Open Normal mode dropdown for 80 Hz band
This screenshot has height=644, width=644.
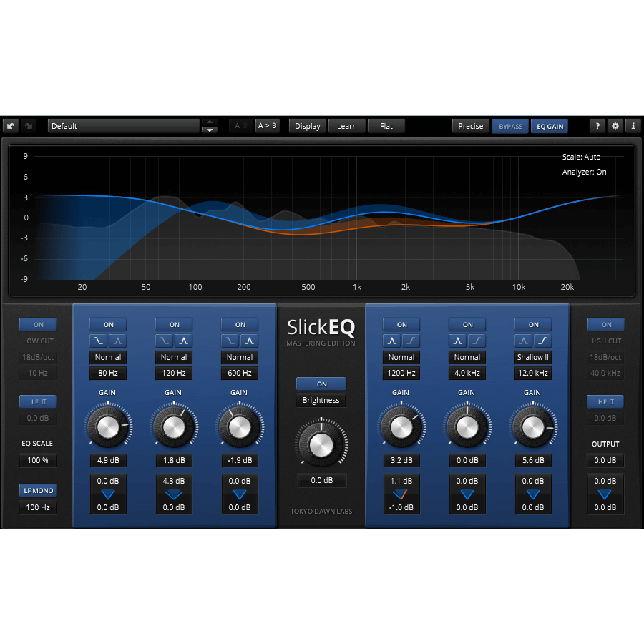click(108, 357)
